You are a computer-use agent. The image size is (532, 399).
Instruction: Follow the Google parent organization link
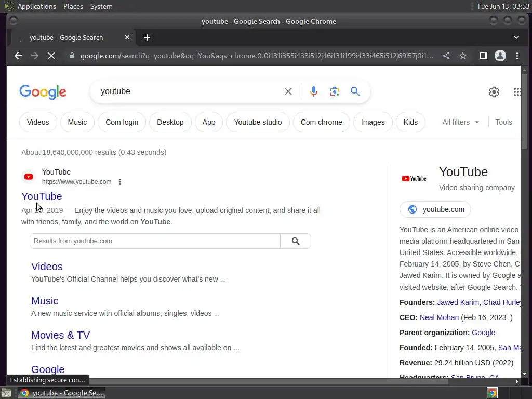pos(484,332)
